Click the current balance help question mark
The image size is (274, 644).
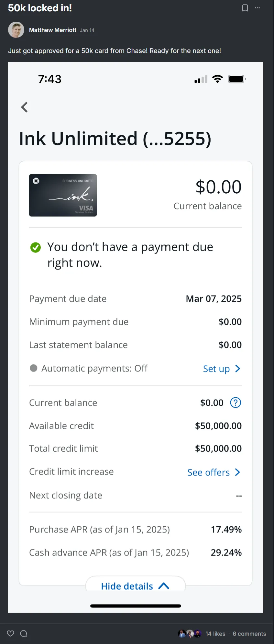click(236, 403)
